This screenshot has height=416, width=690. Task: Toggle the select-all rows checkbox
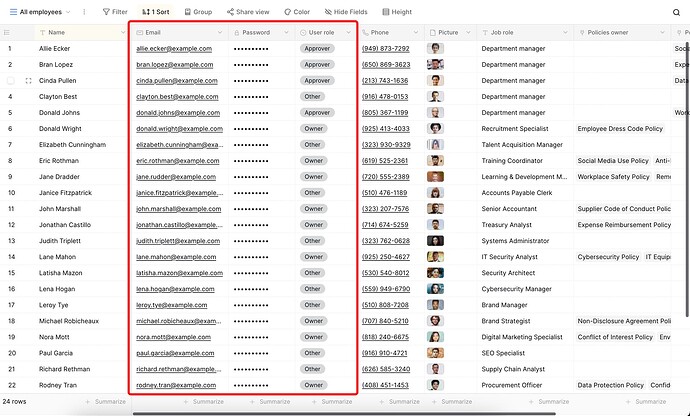coord(10,33)
